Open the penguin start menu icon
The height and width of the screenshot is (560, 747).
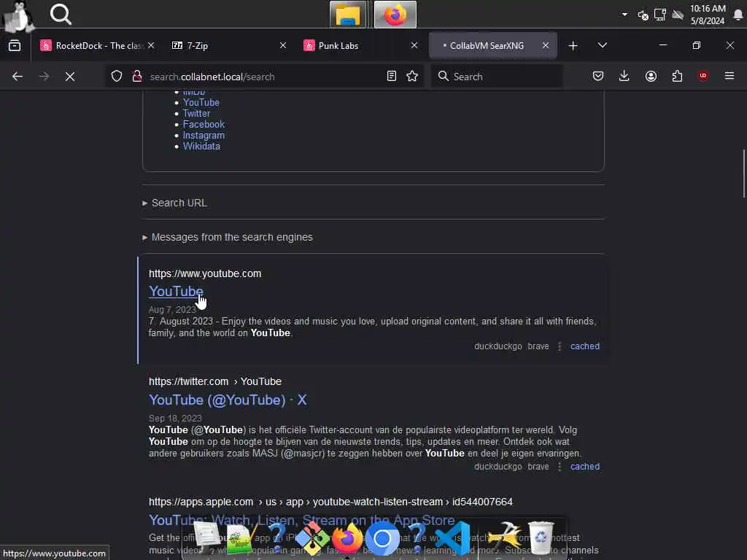(x=18, y=15)
